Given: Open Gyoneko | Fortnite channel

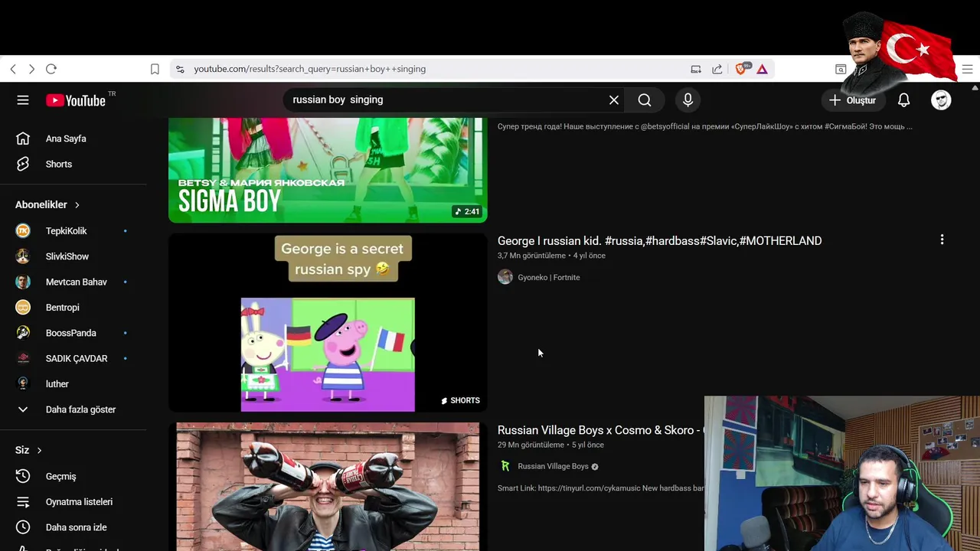Looking at the screenshot, I should pos(548,277).
